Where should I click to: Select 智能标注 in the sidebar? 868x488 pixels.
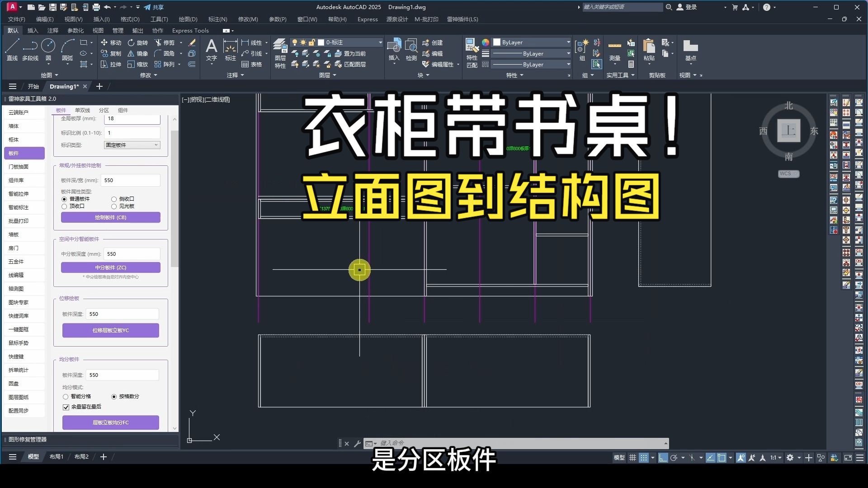[24, 207]
